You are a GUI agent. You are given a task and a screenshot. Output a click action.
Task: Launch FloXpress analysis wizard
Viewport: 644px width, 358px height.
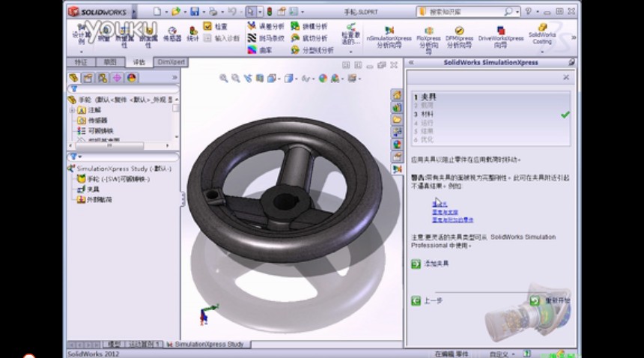pyautogui.click(x=428, y=40)
